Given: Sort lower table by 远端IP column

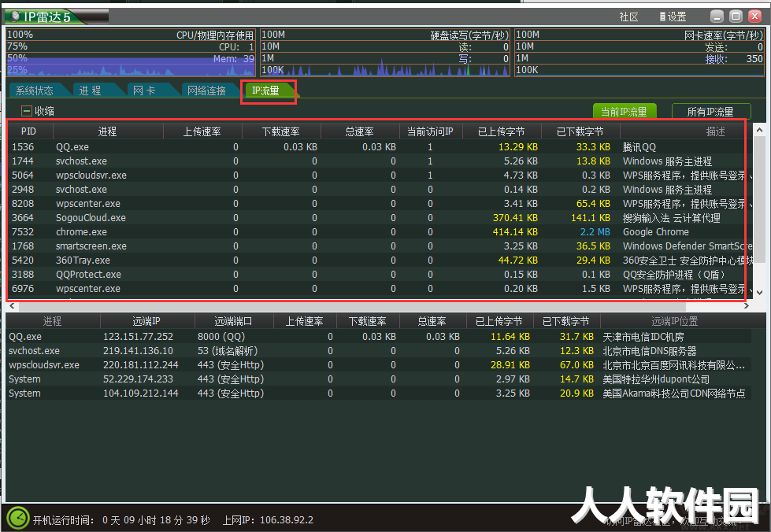Looking at the screenshot, I should (146, 321).
